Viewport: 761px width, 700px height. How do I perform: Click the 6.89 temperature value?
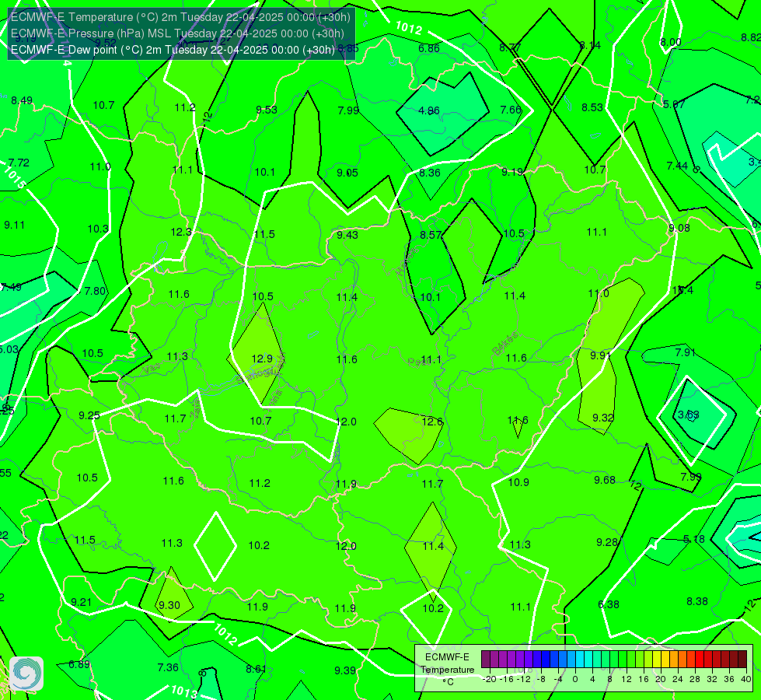(79, 664)
